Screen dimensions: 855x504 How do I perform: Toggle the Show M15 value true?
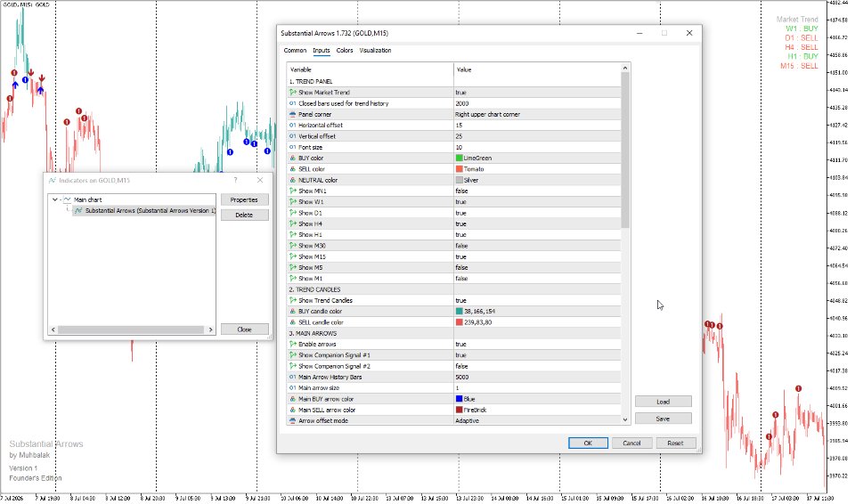[537, 257]
